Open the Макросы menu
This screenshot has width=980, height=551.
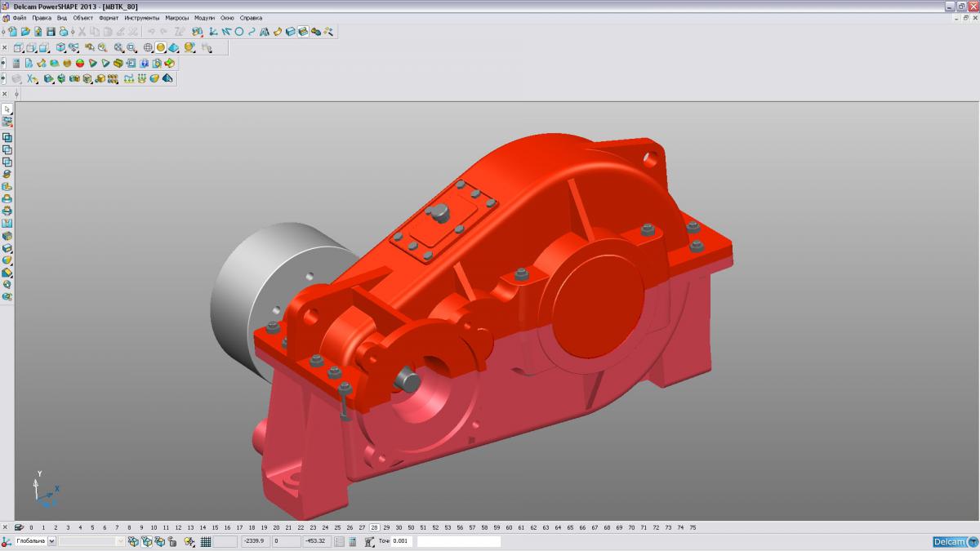click(177, 17)
